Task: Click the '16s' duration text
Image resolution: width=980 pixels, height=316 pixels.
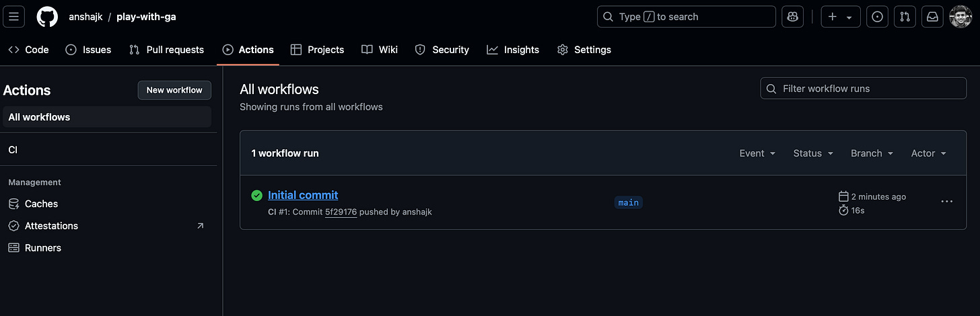Action: (858, 210)
